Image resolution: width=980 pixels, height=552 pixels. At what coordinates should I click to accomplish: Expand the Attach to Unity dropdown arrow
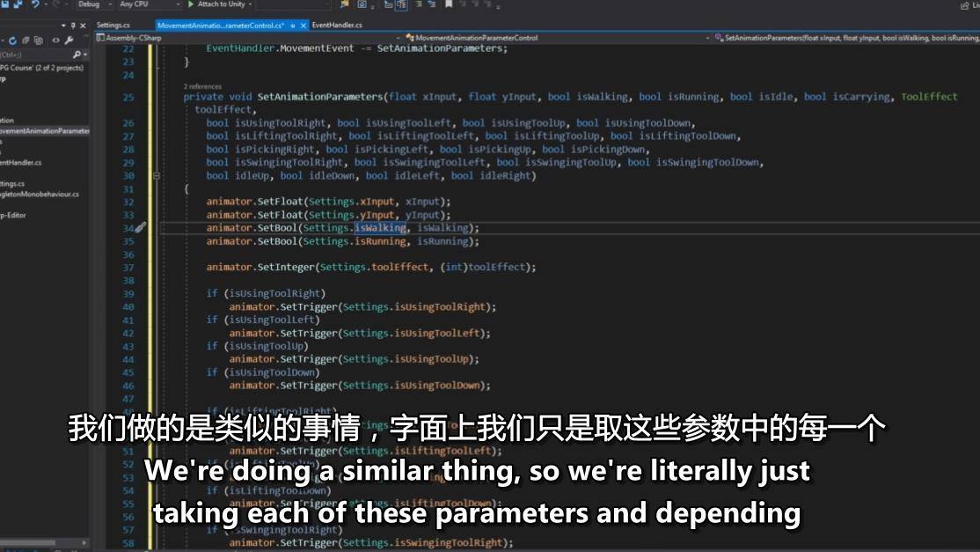[251, 4]
